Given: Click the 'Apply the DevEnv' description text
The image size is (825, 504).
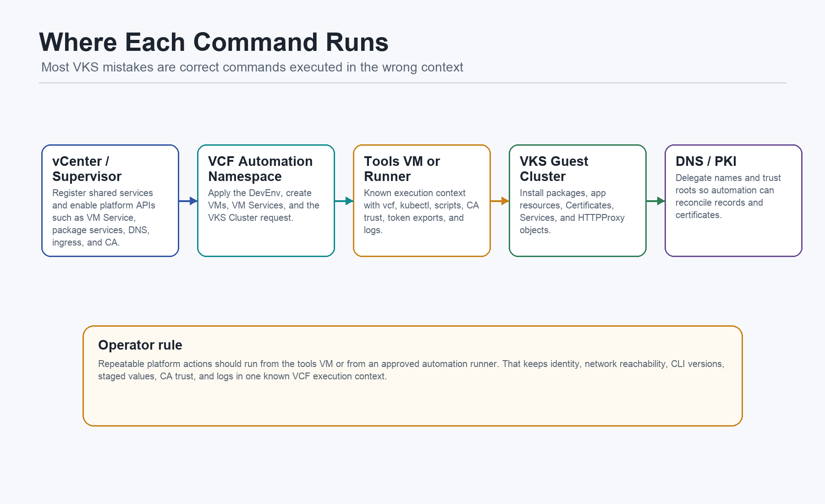Looking at the screenshot, I should point(264,205).
